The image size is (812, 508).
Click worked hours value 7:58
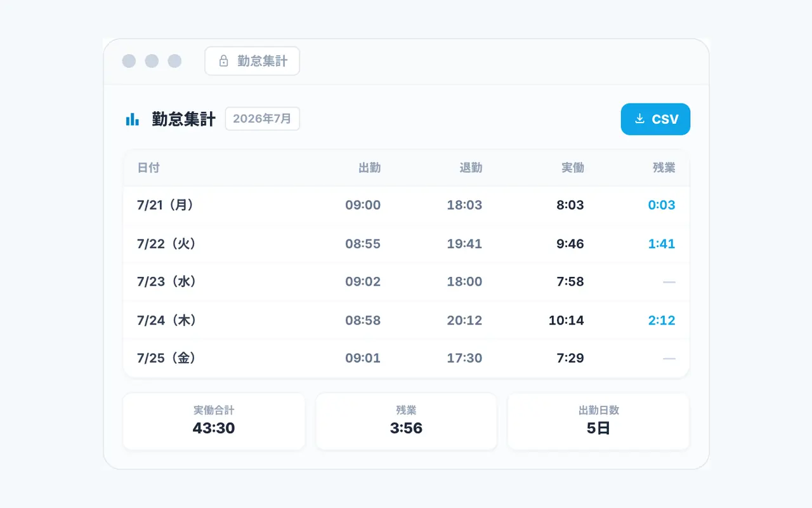point(570,281)
